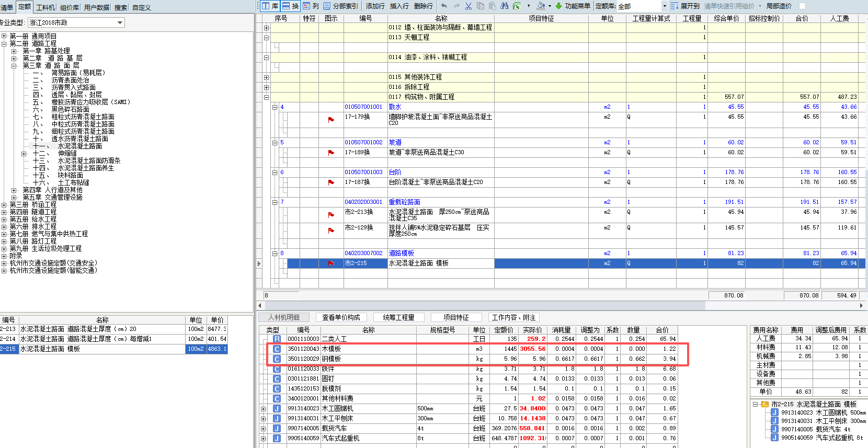
Task: Open the 项目特征 bottom tab
Action: 456,317
